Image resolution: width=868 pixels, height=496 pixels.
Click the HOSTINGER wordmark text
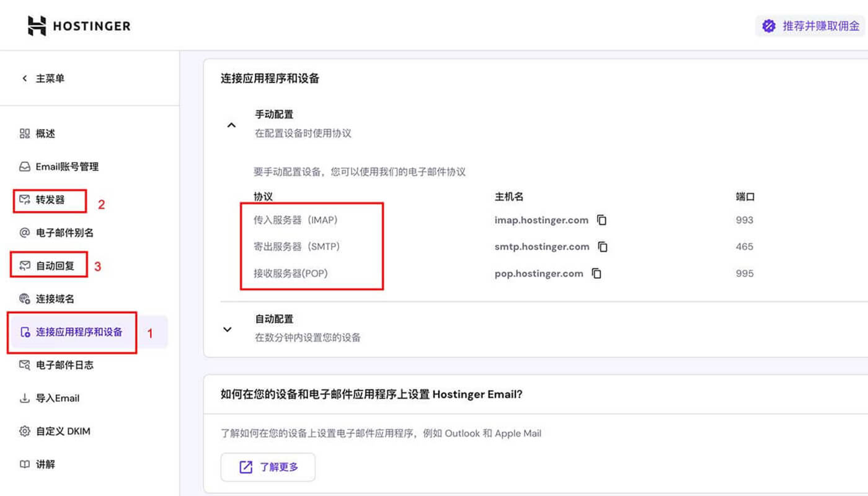[92, 26]
